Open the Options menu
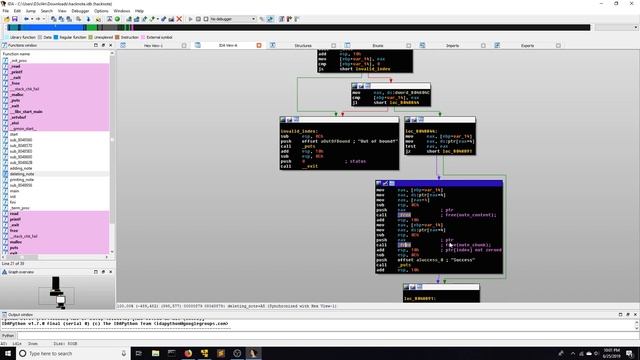The width and height of the screenshot is (640, 360). [x=101, y=11]
